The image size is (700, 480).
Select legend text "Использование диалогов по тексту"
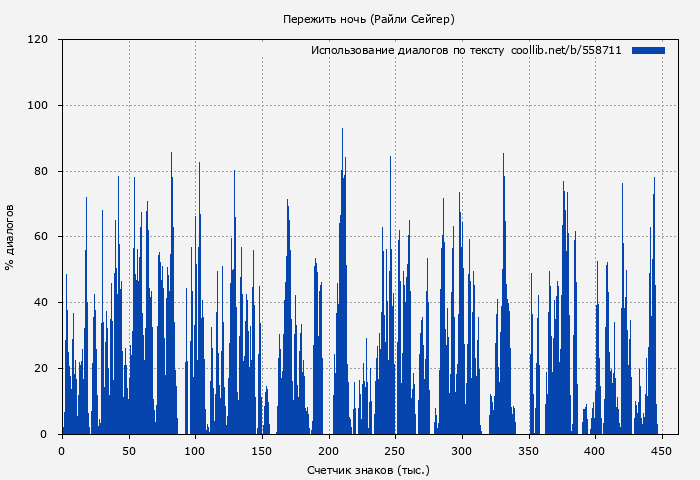pyautogui.click(x=407, y=50)
